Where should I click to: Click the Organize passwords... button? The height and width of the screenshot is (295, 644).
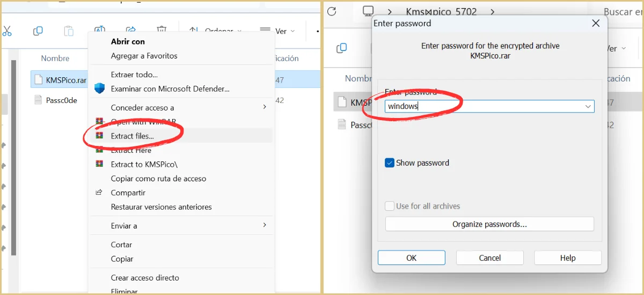point(489,224)
